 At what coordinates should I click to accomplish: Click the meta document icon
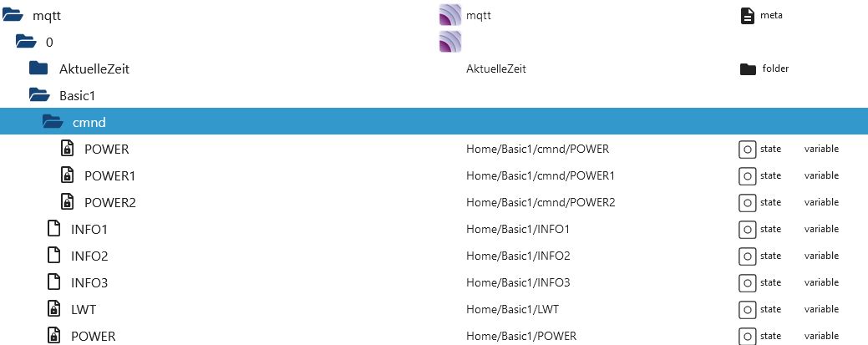(x=747, y=15)
